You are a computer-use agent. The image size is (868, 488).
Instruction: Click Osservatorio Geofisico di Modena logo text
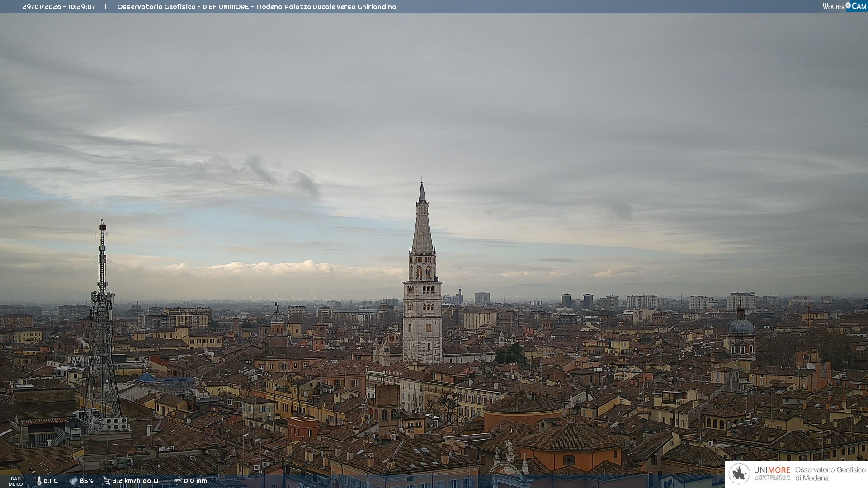[830, 474]
